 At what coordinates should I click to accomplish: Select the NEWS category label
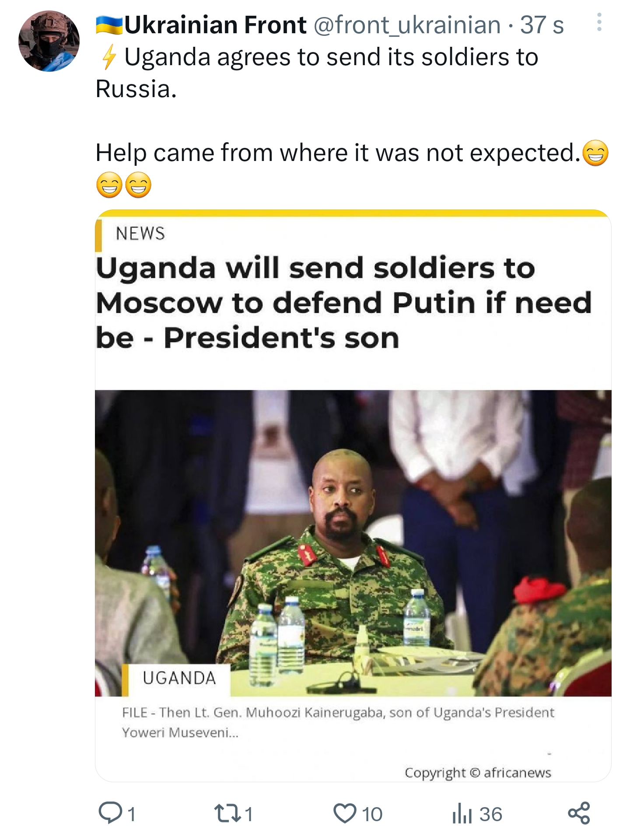coord(140,234)
